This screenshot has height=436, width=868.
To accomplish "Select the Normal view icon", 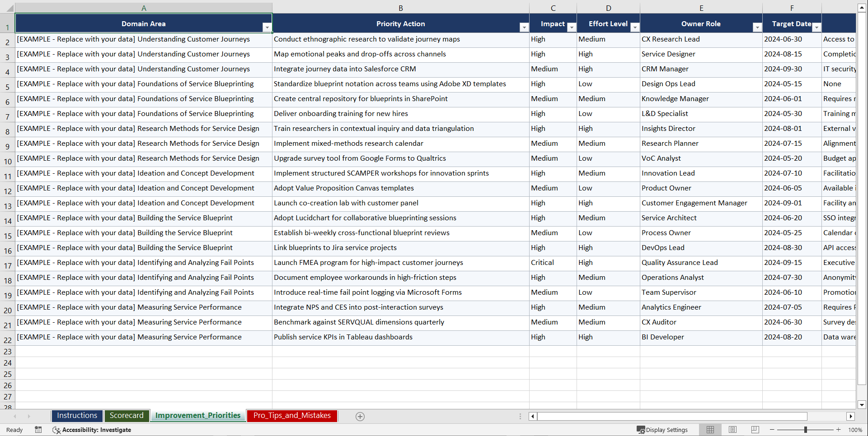I will (x=710, y=430).
